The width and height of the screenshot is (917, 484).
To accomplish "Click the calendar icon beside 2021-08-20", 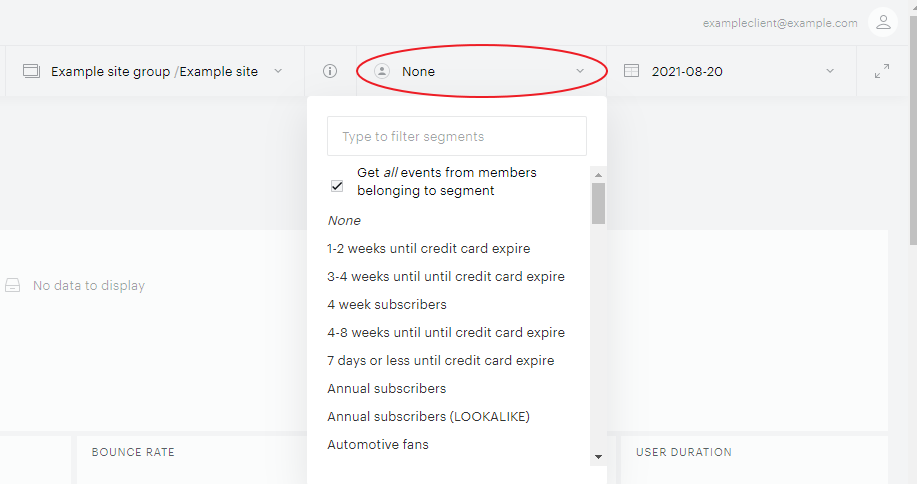I will [632, 71].
